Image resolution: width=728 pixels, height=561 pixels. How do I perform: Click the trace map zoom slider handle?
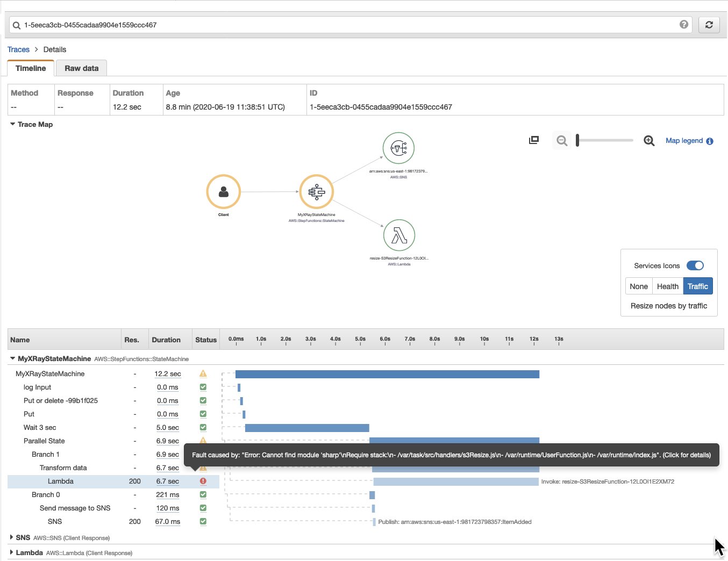point(577,140)
